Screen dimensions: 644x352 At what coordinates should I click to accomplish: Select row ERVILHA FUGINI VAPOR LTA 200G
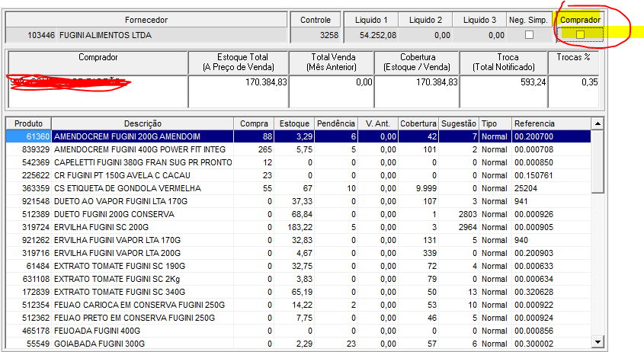point(298,253)
